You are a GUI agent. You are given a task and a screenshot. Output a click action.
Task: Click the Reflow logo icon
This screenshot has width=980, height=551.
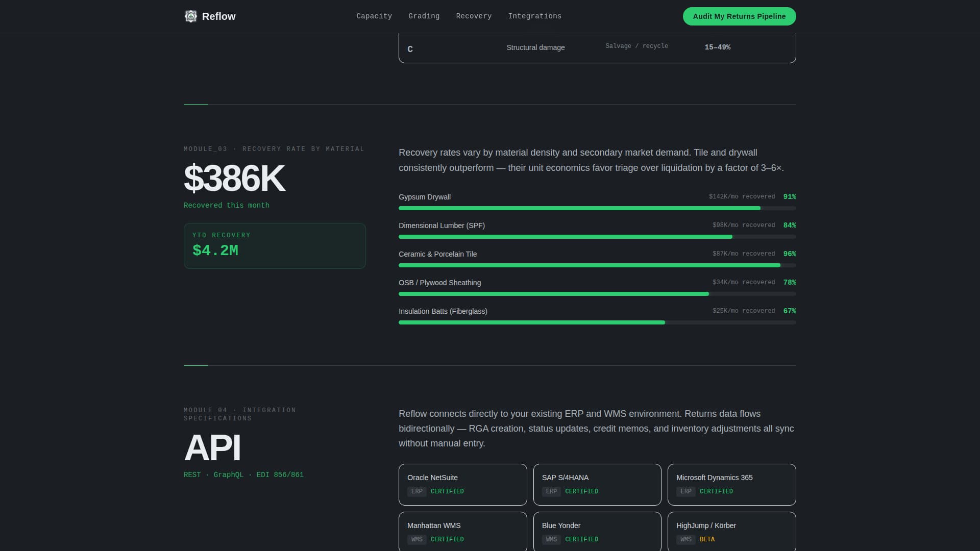coord(190,16)
